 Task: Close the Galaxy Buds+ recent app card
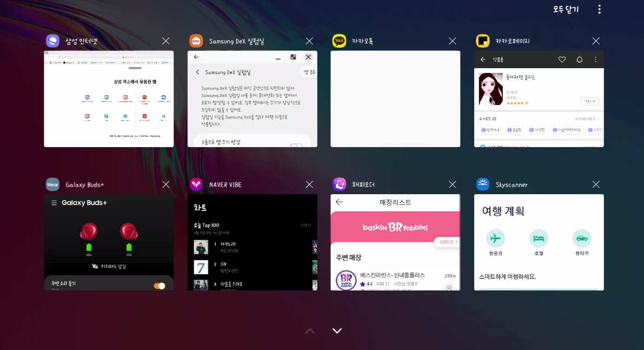click(x=165, y=184)
